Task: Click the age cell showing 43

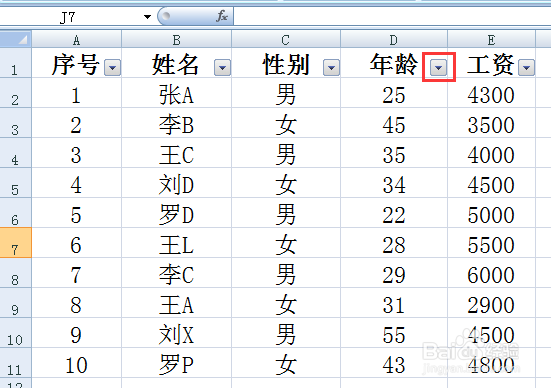Action: (x=394, y=363)
